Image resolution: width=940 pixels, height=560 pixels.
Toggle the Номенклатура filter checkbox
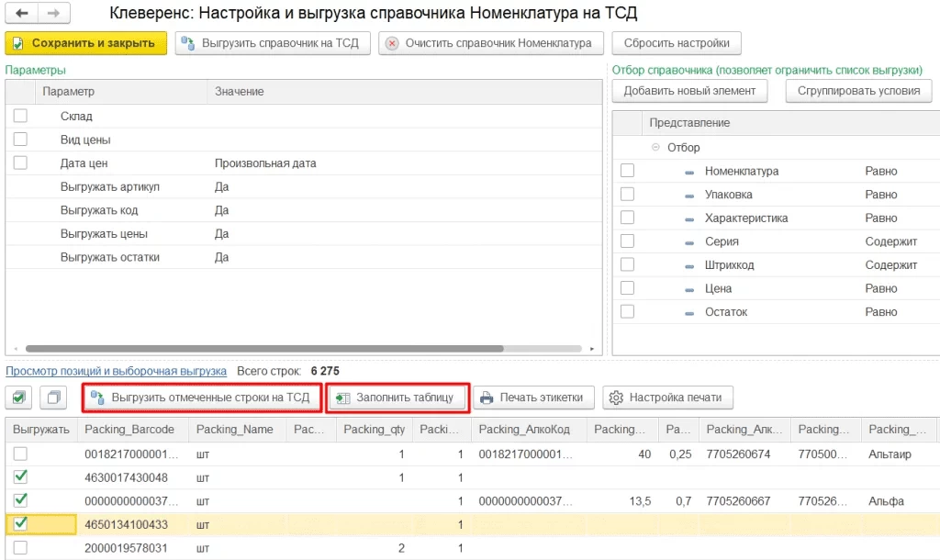click(x=627, y=171)
